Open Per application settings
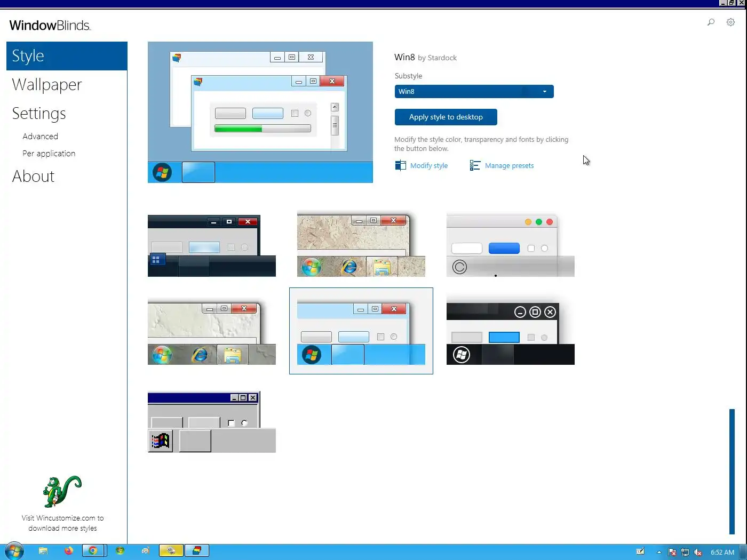 pos(49,154)
